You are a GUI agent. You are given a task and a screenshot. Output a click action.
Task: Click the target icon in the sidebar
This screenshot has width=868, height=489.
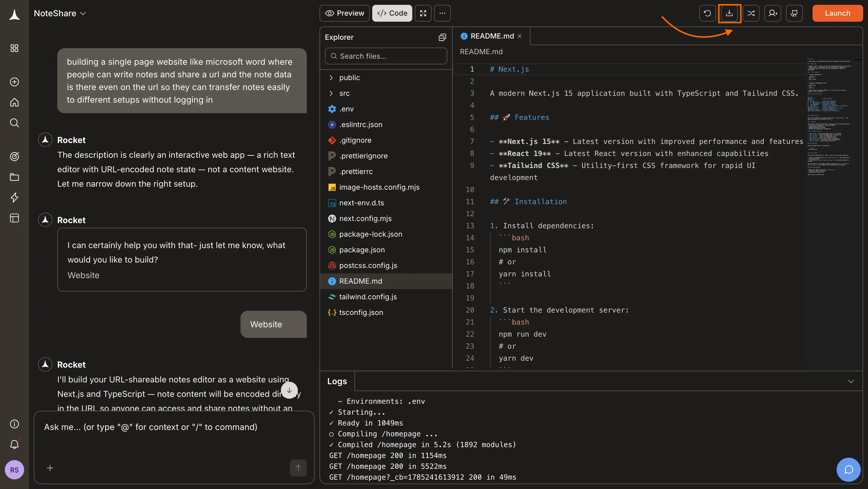[14, 157]
